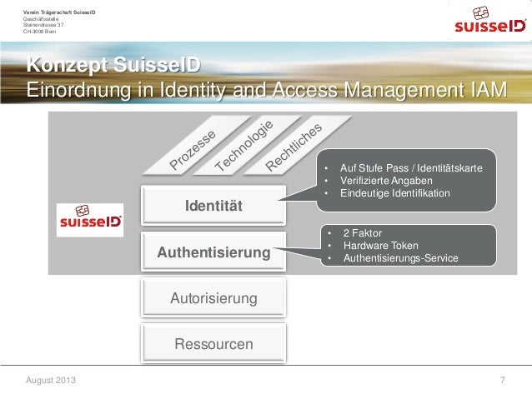Click the text 'Eindeutige Identifikation'

point(395,193)
